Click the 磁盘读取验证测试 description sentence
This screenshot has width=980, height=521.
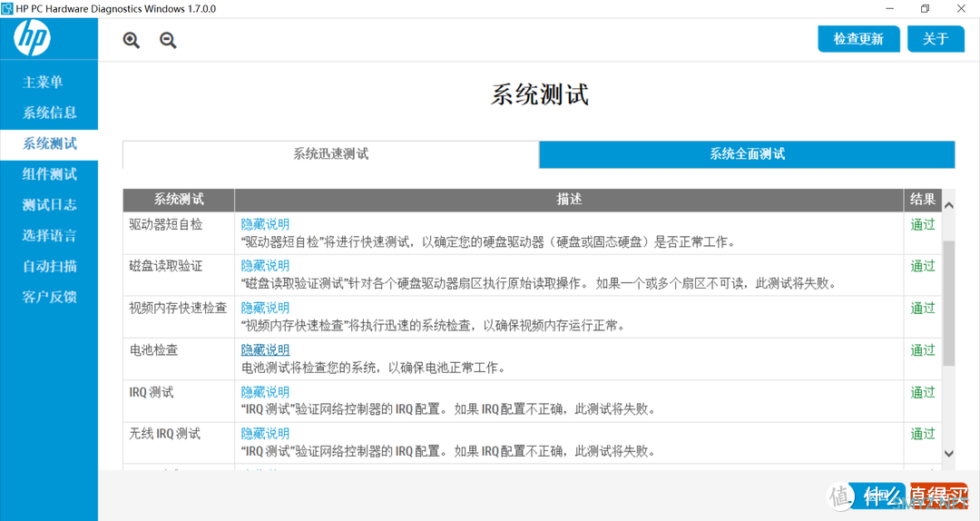pos(539,283)
